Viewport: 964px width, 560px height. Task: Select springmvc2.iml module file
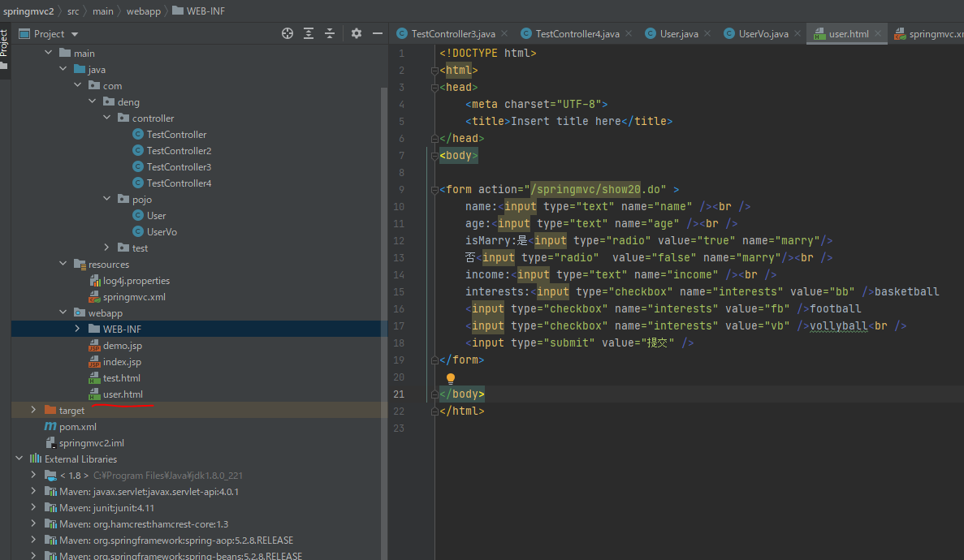tap(92, 442)
